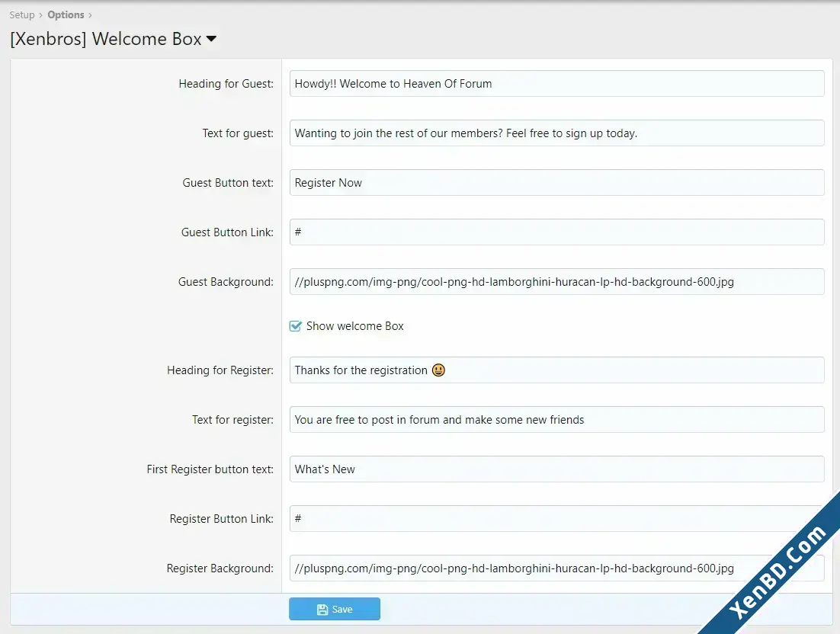Focus the Guest Button Link field
840x634 pixels.
coord(556,232)
